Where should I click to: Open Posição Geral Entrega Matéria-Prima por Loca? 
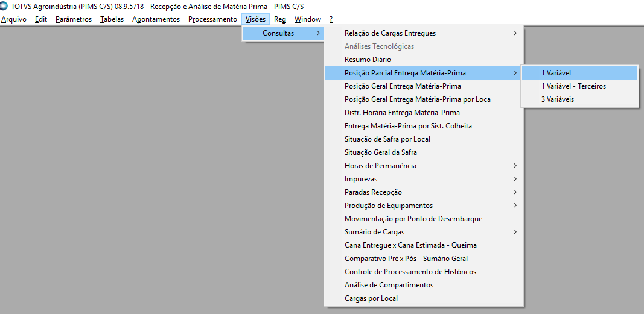tap(424, 99)
